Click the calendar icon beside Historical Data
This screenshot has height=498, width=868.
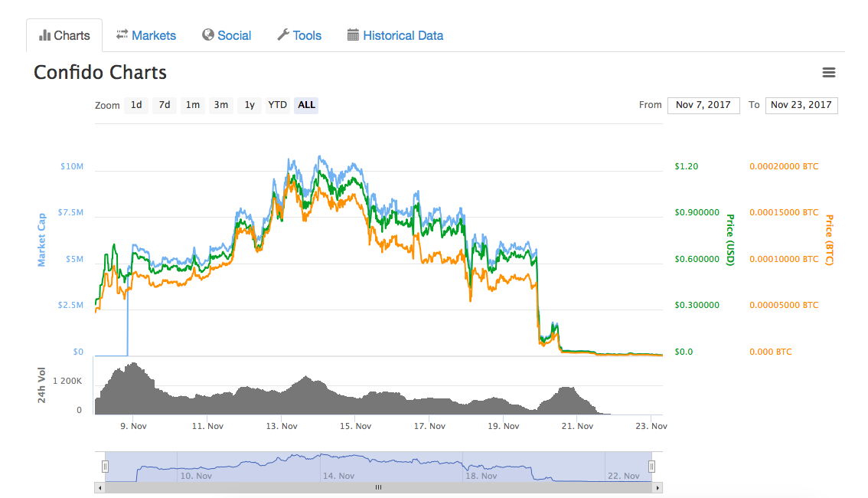point(353,35)
